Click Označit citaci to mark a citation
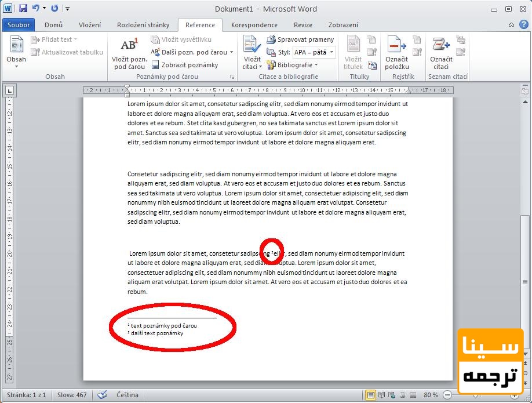 point(441,53)
